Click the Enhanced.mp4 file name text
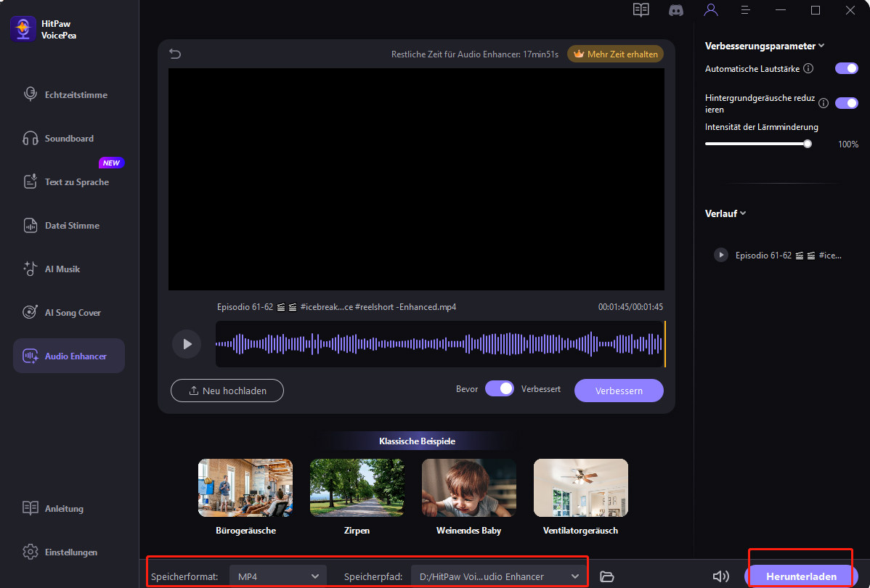The height and width of the screenshot is (588, 870). (x=337, y=307)
